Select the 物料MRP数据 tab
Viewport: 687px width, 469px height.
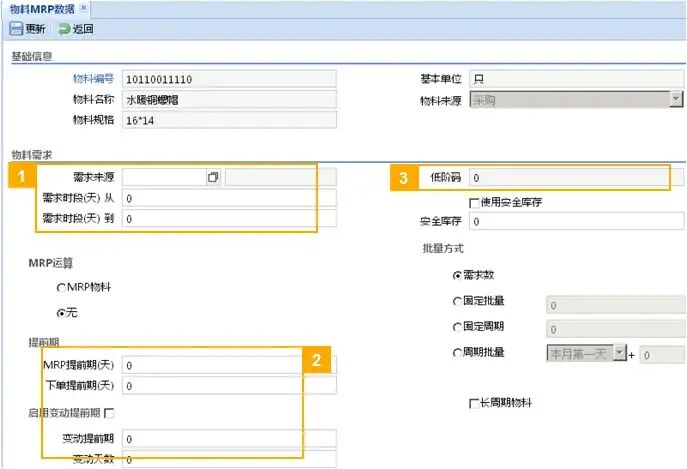pos(40,8)
